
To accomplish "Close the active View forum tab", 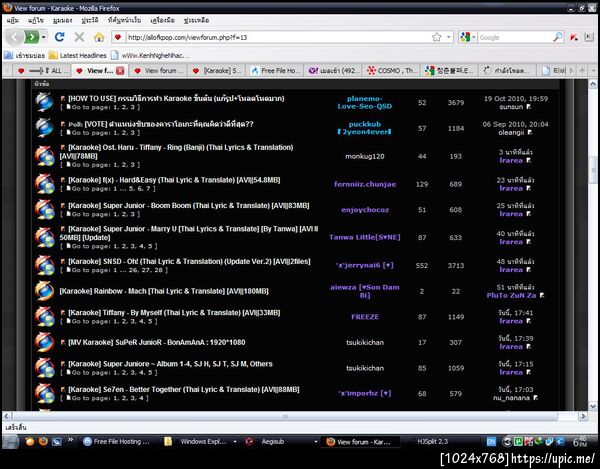I will 120,70.
